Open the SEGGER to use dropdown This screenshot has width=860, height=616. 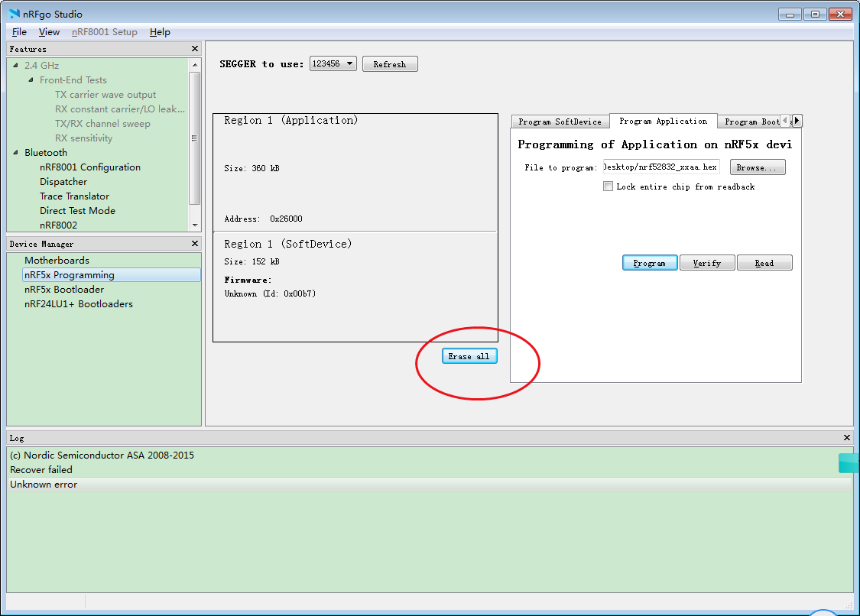333,63
